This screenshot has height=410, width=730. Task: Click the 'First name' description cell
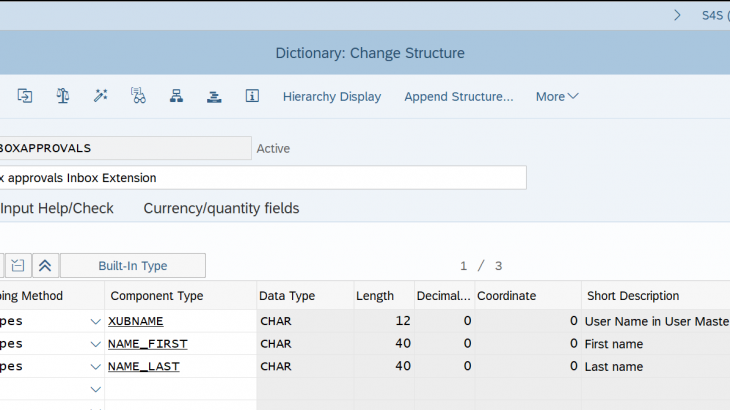[x=656, y=344]
